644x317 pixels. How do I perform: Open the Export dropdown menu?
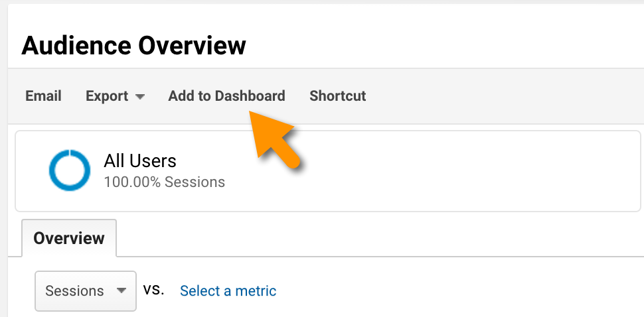click(x=115, y=96)
